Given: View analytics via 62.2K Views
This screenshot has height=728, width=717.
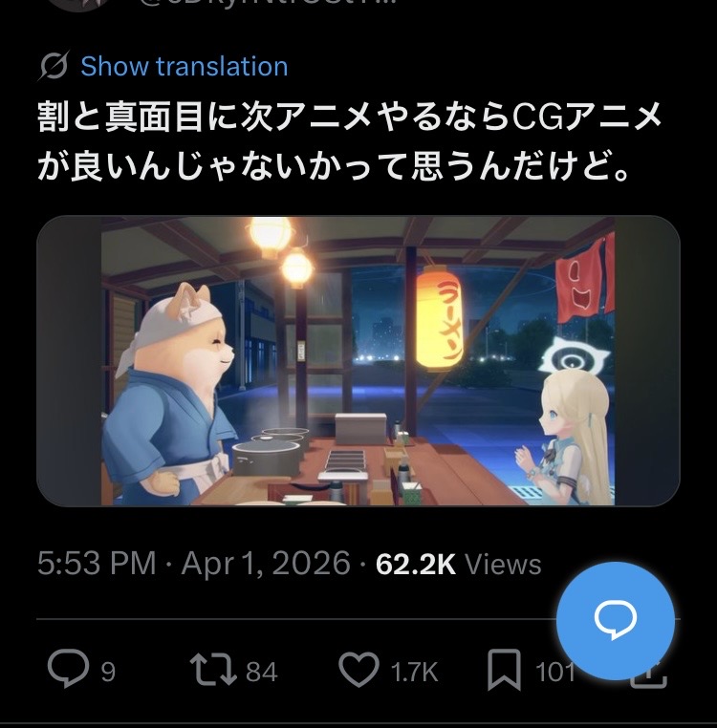Looking at the screenshot, I should click(459, 564).
